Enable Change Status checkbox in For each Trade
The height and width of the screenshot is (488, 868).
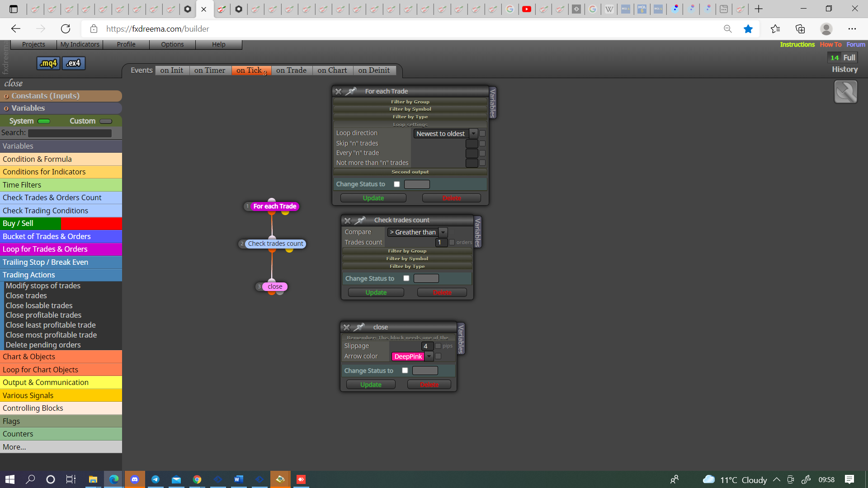(x=396, y=184)
